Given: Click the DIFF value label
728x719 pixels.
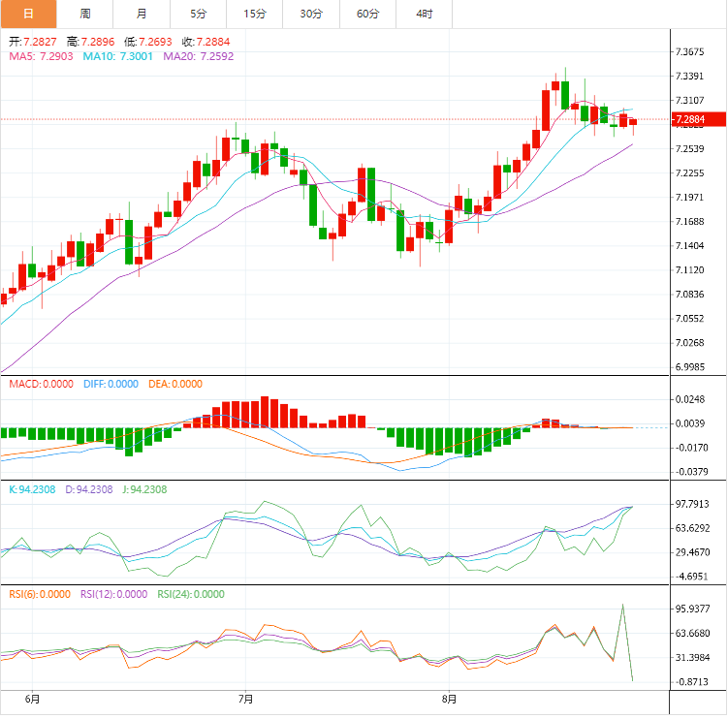Looking at the screenshot, I should pos(110,384).
